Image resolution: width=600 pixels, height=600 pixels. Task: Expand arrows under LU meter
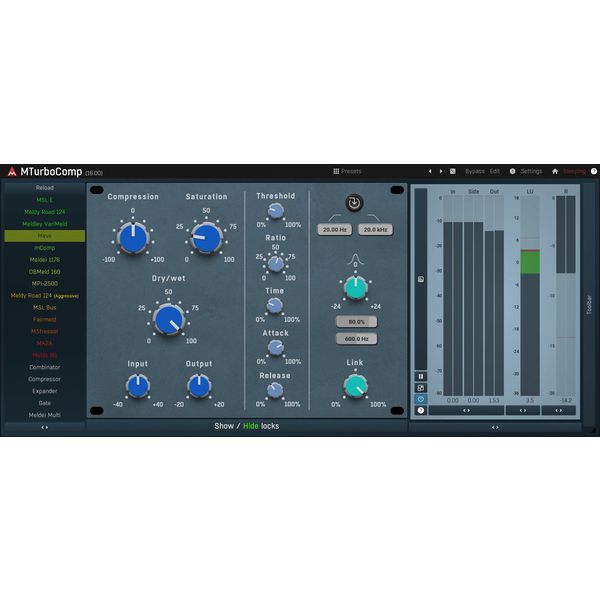pyautogui.click(x=523, y=411)
